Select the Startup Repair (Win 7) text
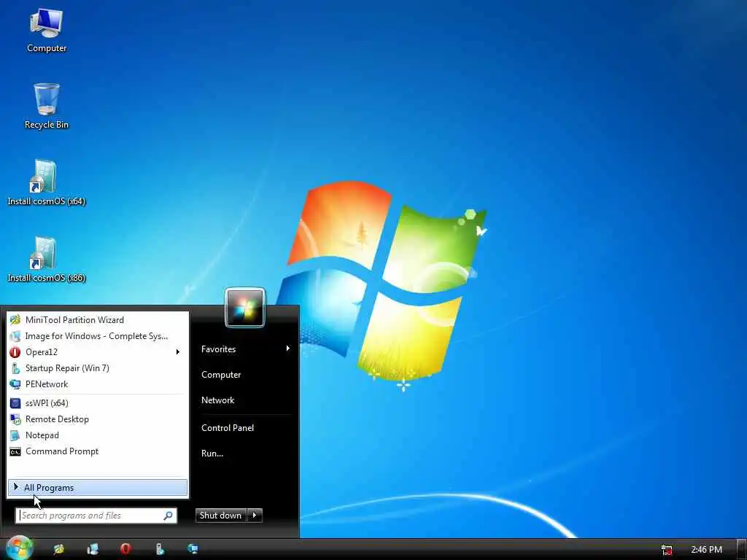Viewport: 747px width, 560px height. click(67, 368)
